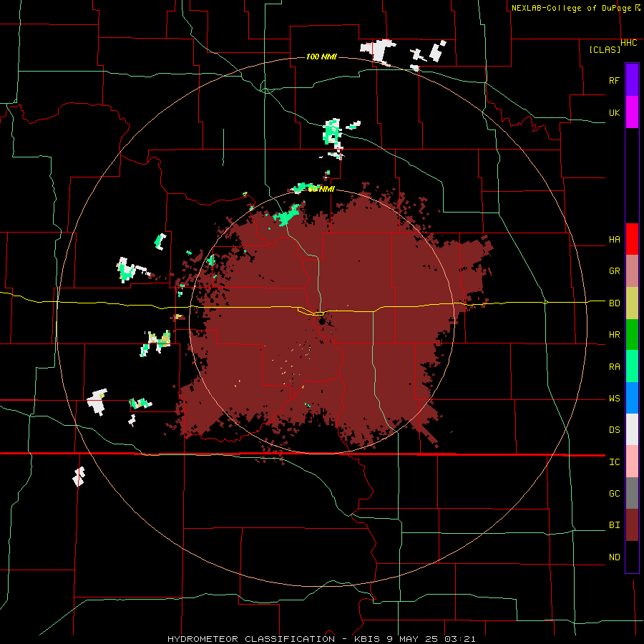Pick the RA mint-green legend swatch
Screen dimensions: 644x644
(632, 366)
